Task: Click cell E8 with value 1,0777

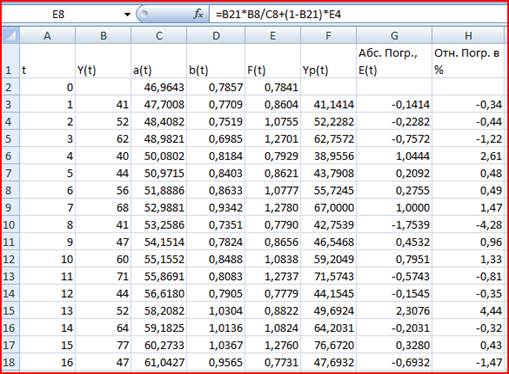Action: pos(273,191)
